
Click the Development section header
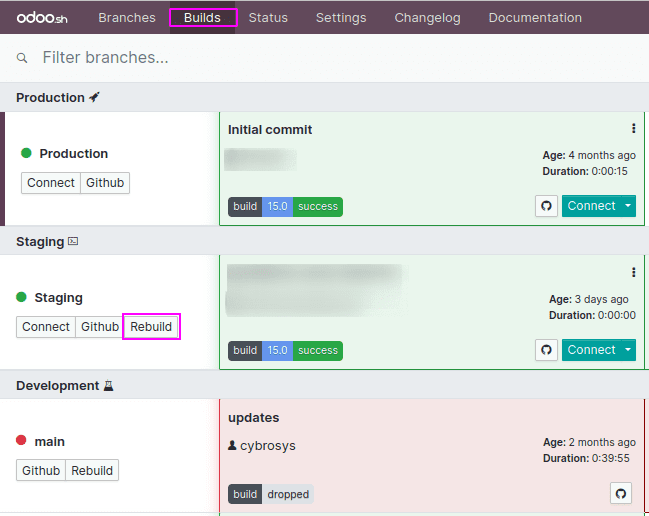tap(324, 385)
